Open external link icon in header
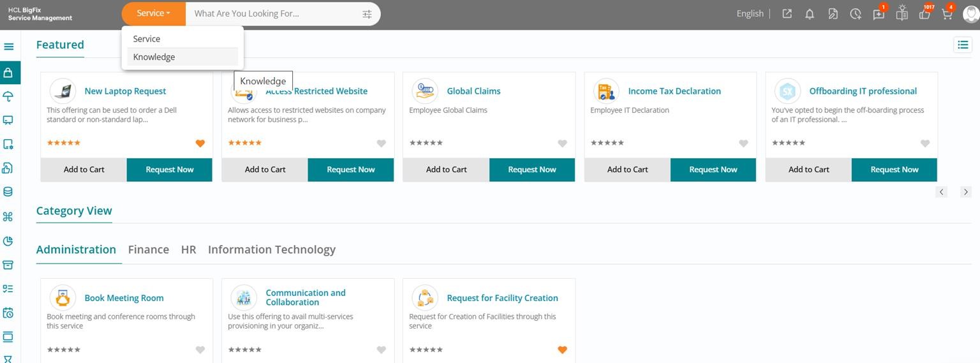The image size is (980, 363). tap(787, 13)
